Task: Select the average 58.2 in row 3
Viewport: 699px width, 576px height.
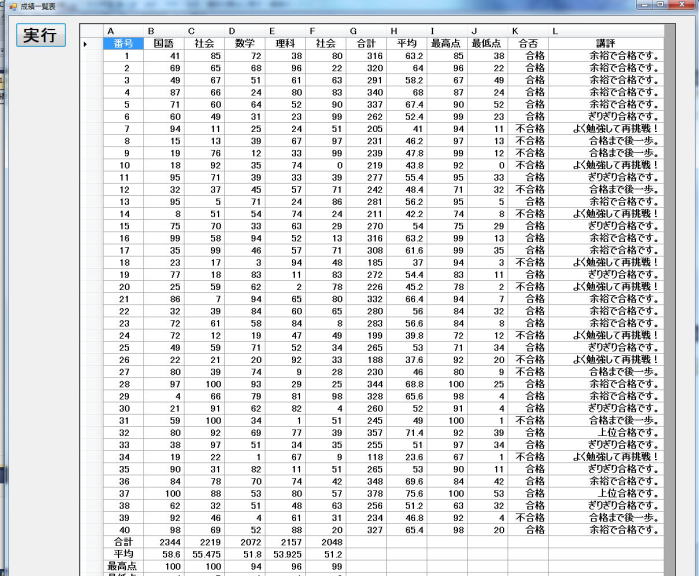Action: point(407,80)
